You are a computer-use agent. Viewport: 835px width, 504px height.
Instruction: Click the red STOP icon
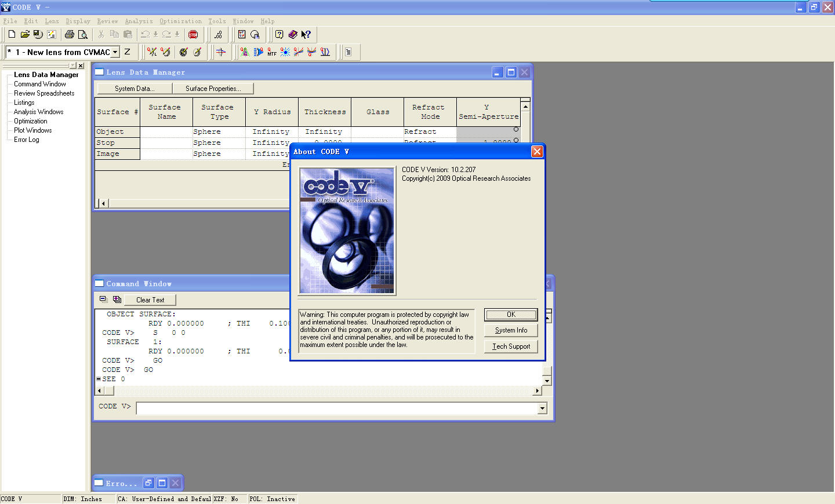[193, 34]
